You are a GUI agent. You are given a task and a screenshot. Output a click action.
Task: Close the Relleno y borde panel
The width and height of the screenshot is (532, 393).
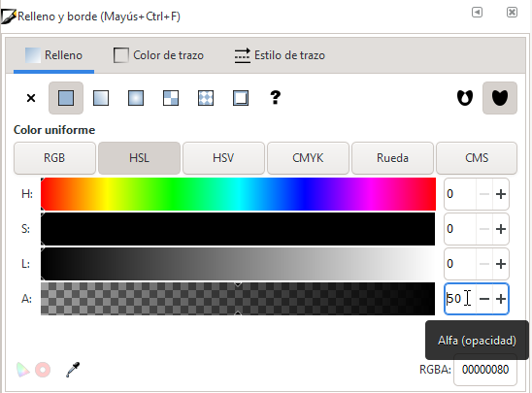(512, 13)
